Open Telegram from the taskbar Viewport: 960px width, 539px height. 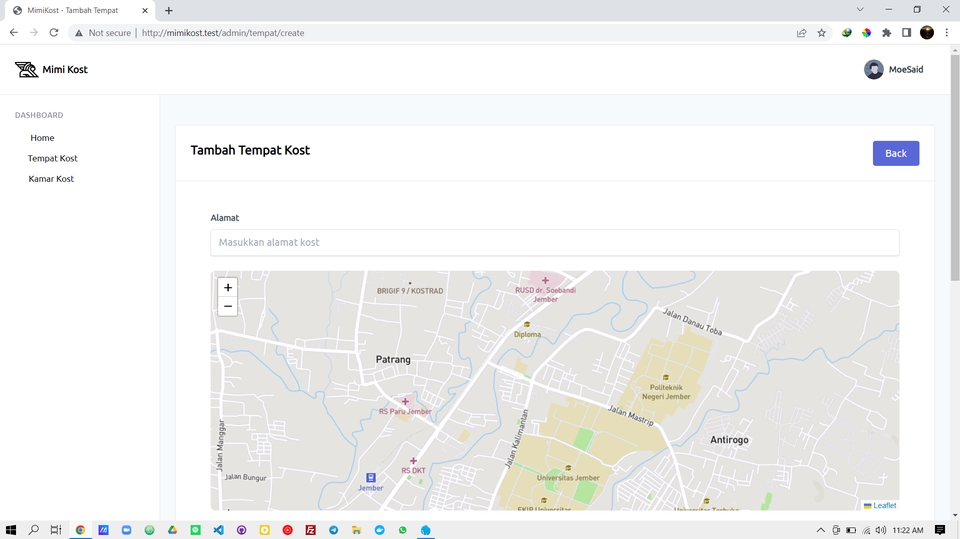coord(334,530)
